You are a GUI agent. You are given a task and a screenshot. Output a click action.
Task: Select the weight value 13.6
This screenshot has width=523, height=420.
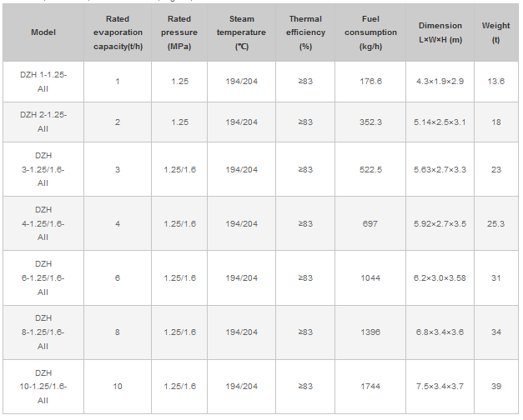point(495,82)
